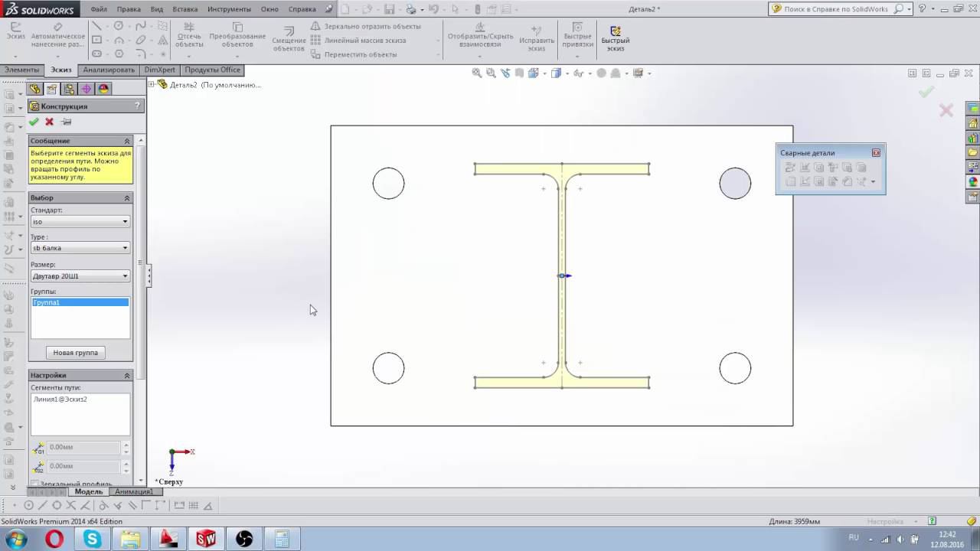Open the Анимация1 bottom tab
980x551 pixels.
134,491
